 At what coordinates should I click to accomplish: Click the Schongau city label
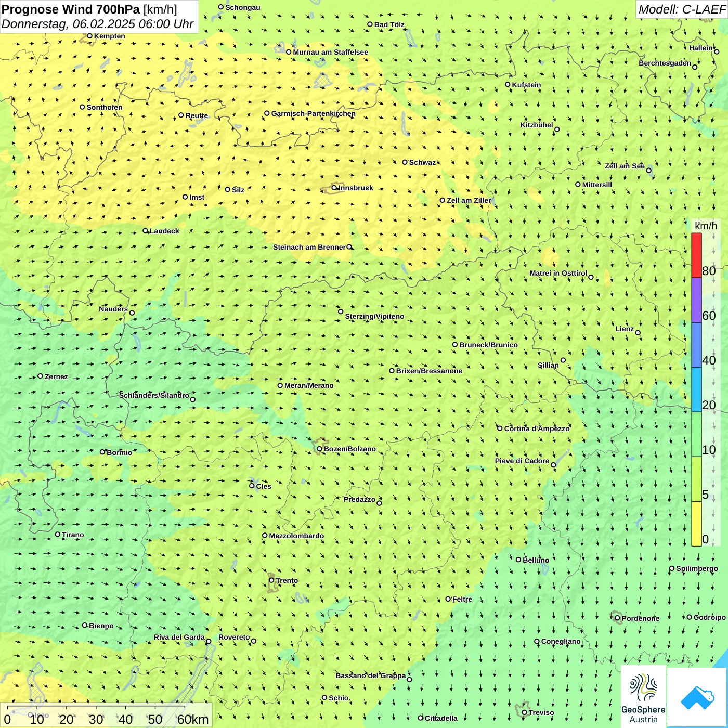(243, 7)
